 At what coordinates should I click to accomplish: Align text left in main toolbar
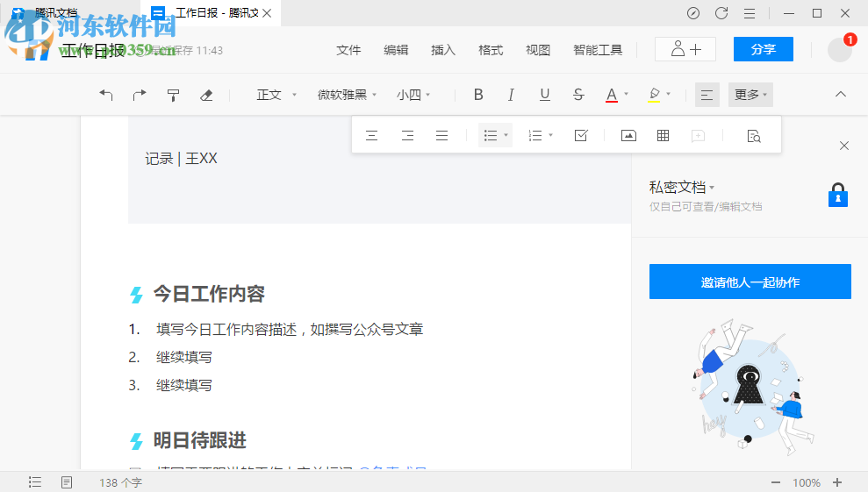(707, 96)
